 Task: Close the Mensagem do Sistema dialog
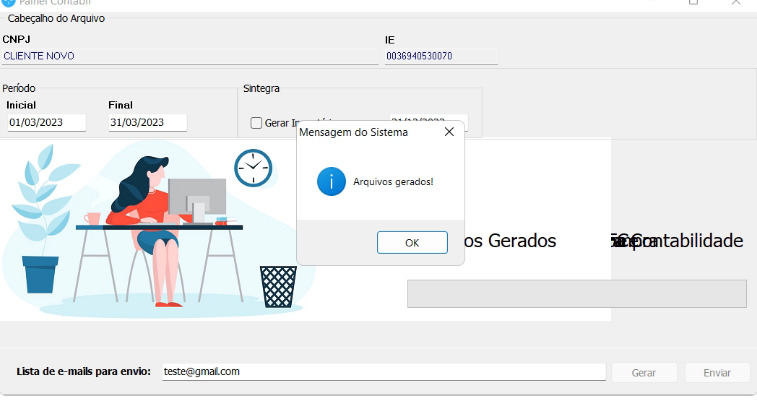pos(449,132)
